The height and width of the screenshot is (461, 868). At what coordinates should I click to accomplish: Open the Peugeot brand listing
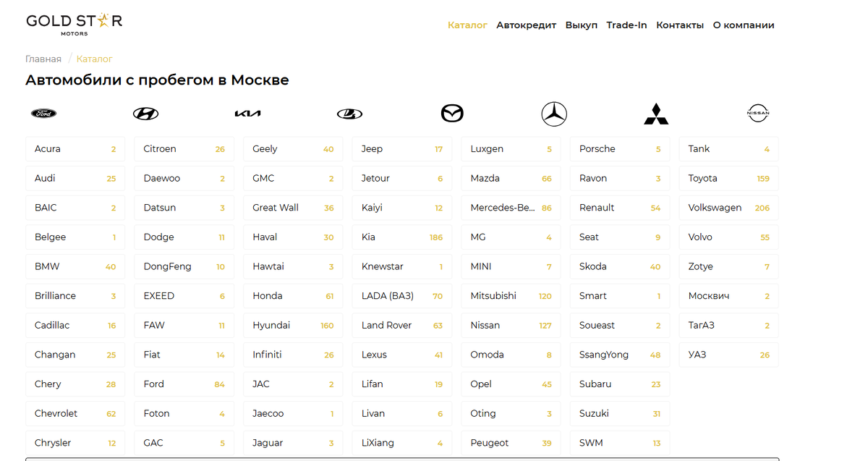511,443
